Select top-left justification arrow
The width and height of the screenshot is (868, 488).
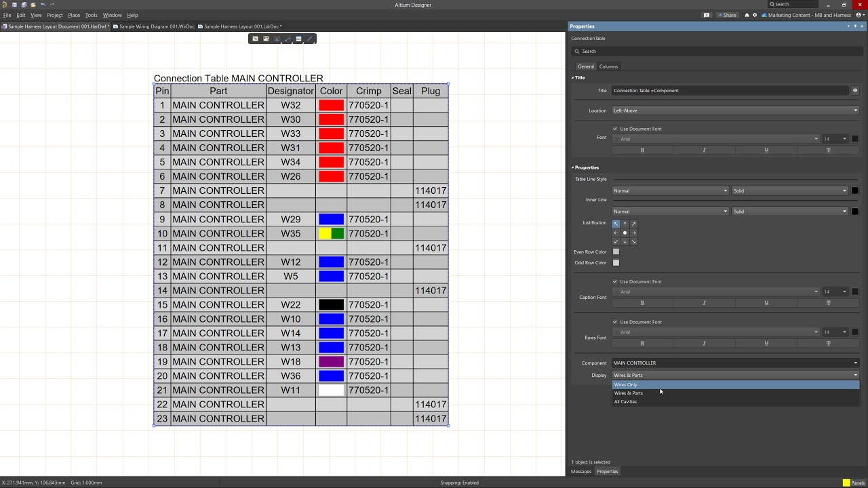pos(616,224)
